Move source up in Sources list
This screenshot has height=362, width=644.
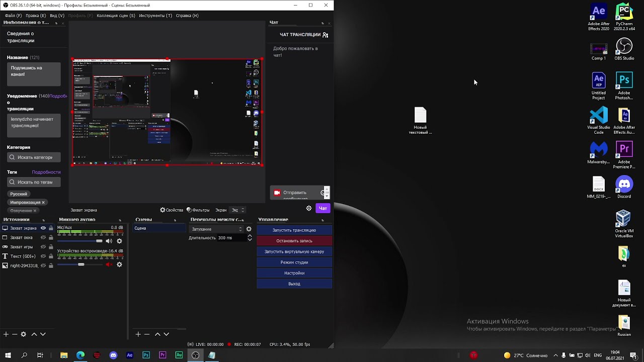[x=34, y=334]
